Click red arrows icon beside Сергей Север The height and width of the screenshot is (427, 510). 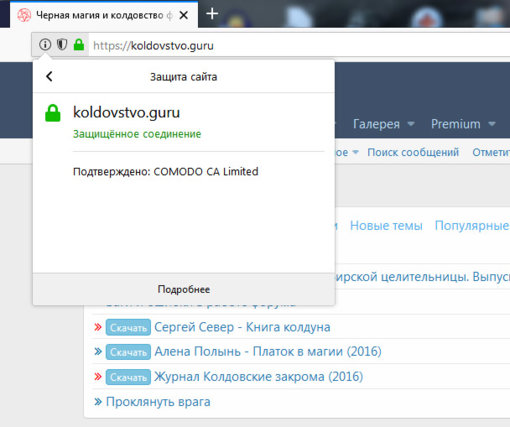click(x=98, y=327)
